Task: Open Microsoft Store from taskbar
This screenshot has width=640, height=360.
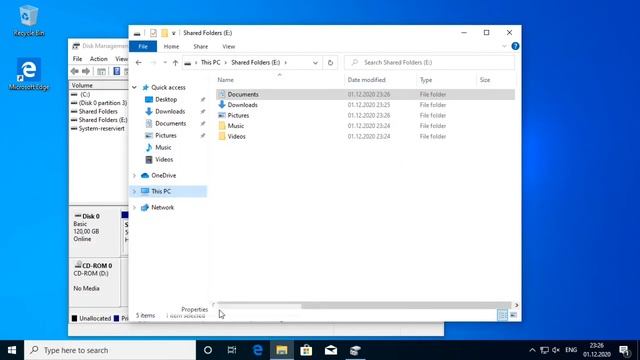Action: point(306,350)
